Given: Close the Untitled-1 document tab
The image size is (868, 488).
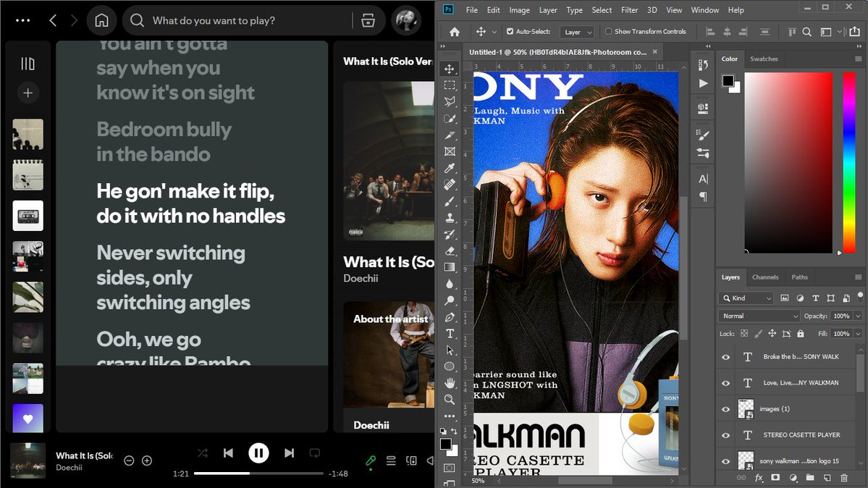Looking at the screenshot, I should tap(655, 51).
